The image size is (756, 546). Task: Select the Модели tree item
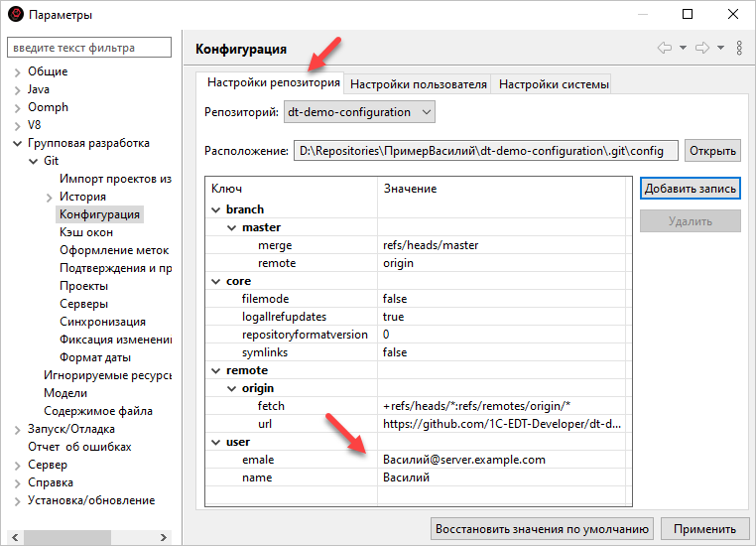(65, 392)
